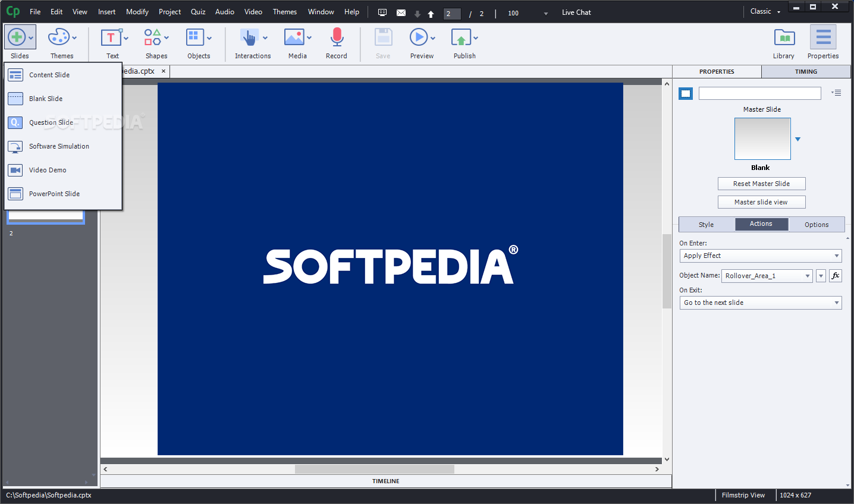Open the Shapes tool icon

pos(153,37)
